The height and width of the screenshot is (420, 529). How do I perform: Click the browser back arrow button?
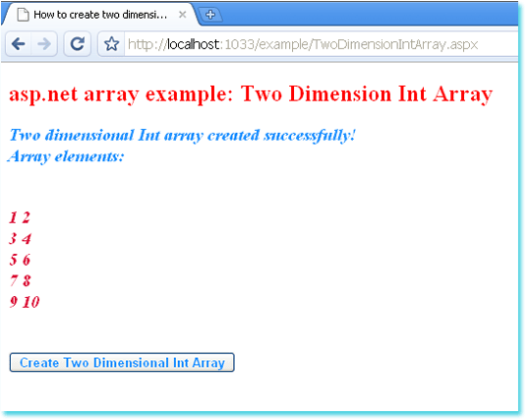pyautogui.click(x=19, y=44)
